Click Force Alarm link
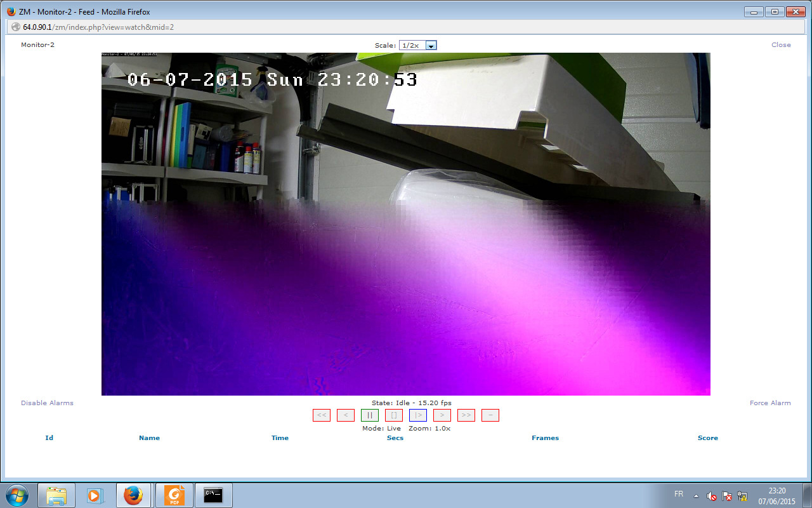This screenshot has width=812, height=508. (770, 403)
